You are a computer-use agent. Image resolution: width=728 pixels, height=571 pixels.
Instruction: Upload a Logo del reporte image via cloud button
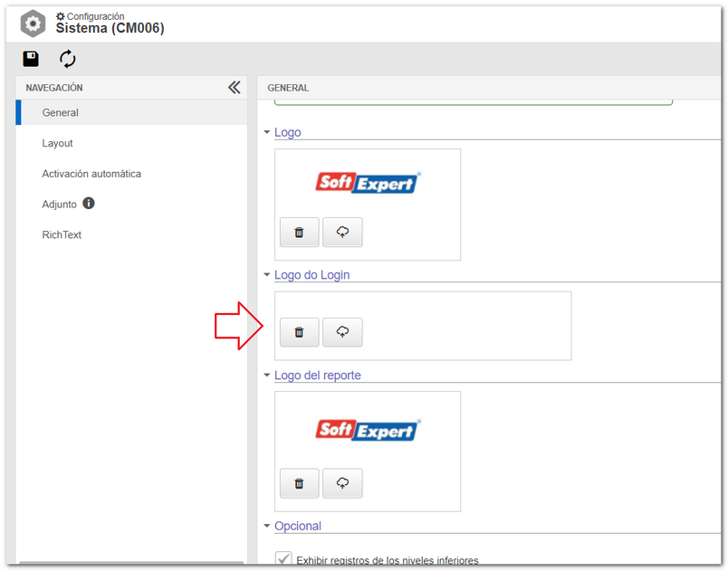tap(342, 483)
